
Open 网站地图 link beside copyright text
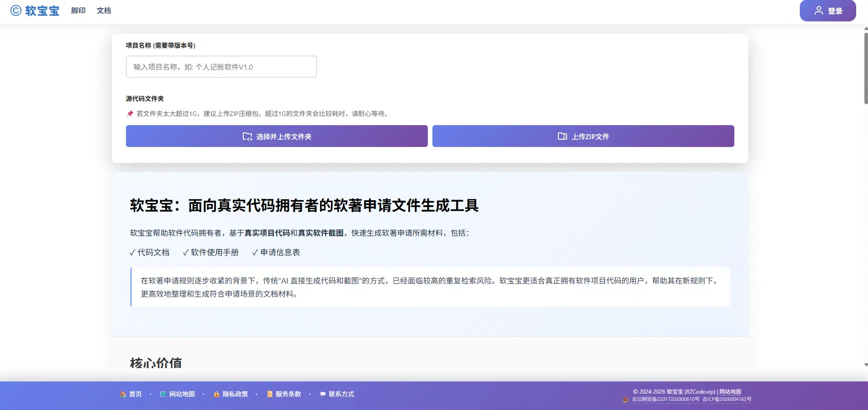click(730, 392)
